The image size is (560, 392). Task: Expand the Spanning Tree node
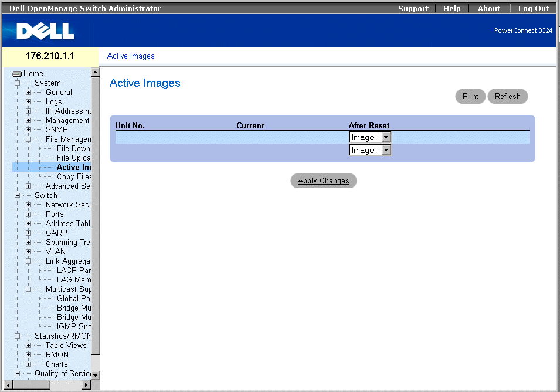pyautogui.click(x=28, y=242)
